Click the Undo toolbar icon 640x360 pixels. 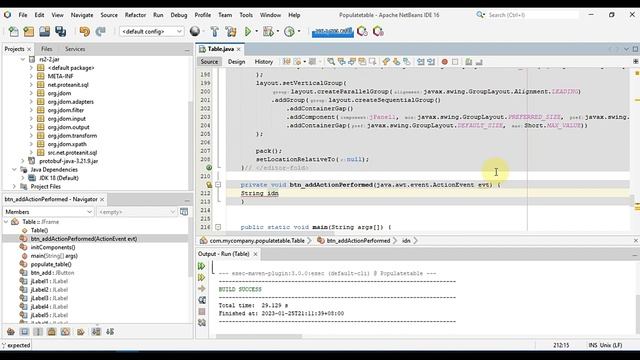[x=84, y=31]
